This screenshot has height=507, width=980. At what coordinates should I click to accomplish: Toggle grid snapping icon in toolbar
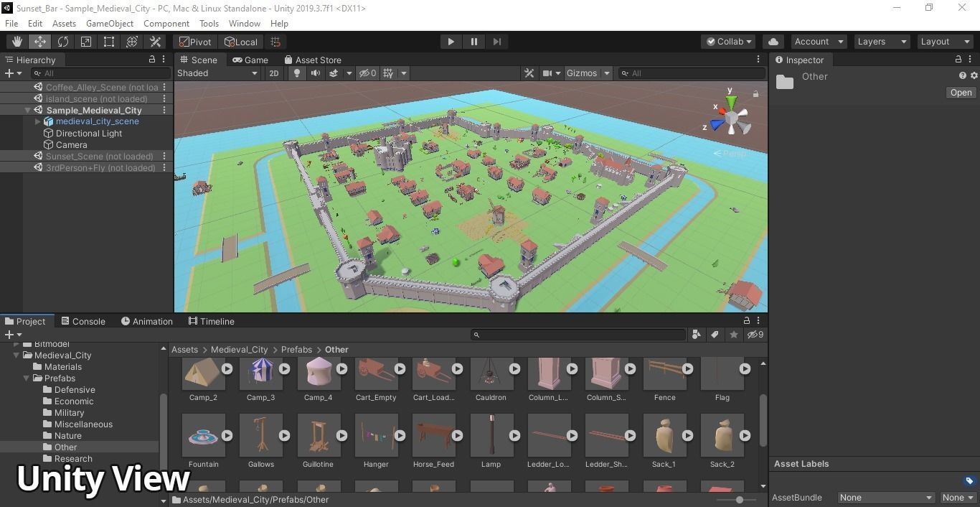click(275, 42)
